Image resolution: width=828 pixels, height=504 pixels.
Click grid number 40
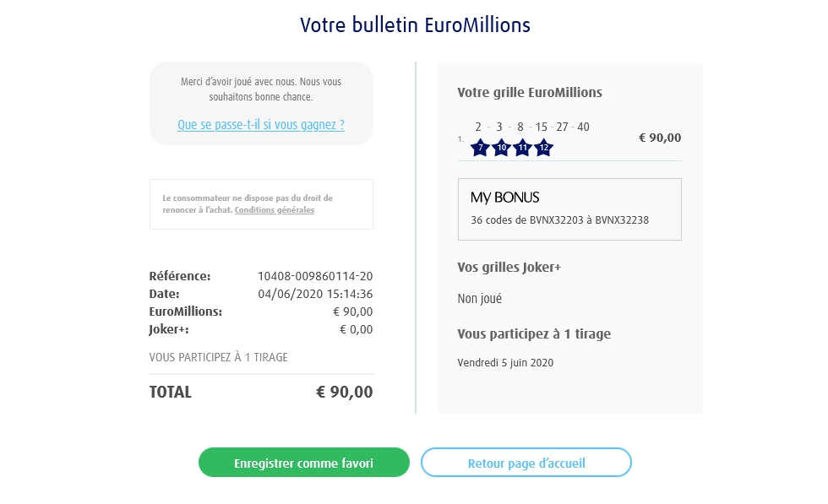click(583, 127)
